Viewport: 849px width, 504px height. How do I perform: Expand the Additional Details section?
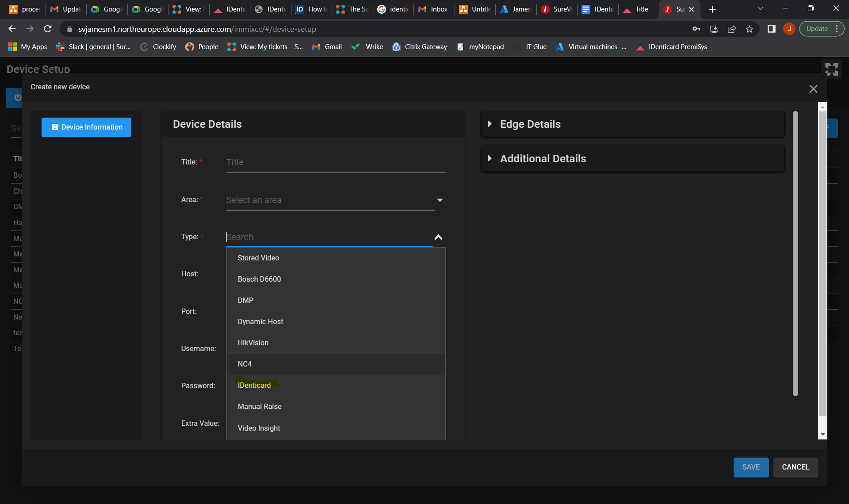[x=633, y=159]
